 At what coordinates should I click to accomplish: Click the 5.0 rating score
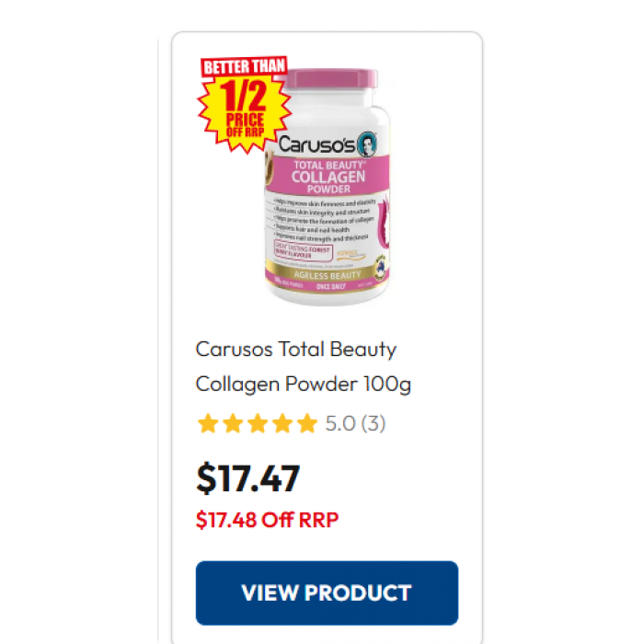340,423
